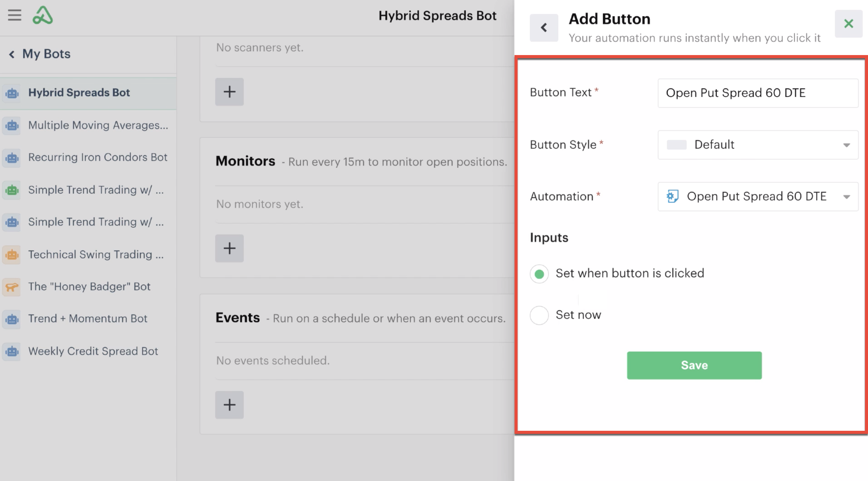Go back from the Add Button panel
The height and width of the screenshot is (481, 868).
point(544,28)
